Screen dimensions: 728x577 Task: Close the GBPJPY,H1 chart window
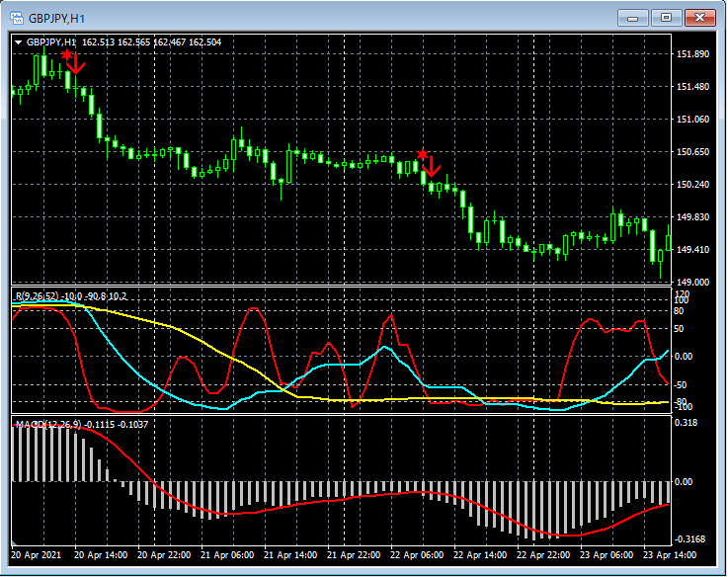[700, 18]
